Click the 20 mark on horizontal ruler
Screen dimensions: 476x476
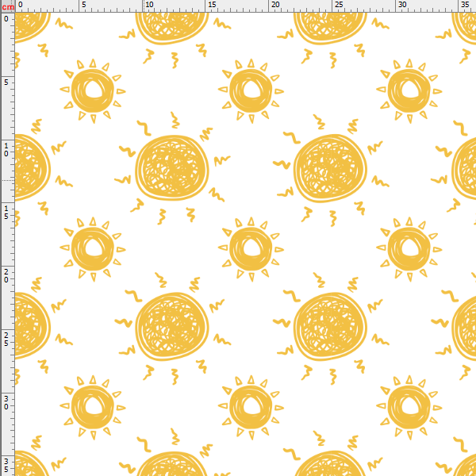tap(275, 5)
